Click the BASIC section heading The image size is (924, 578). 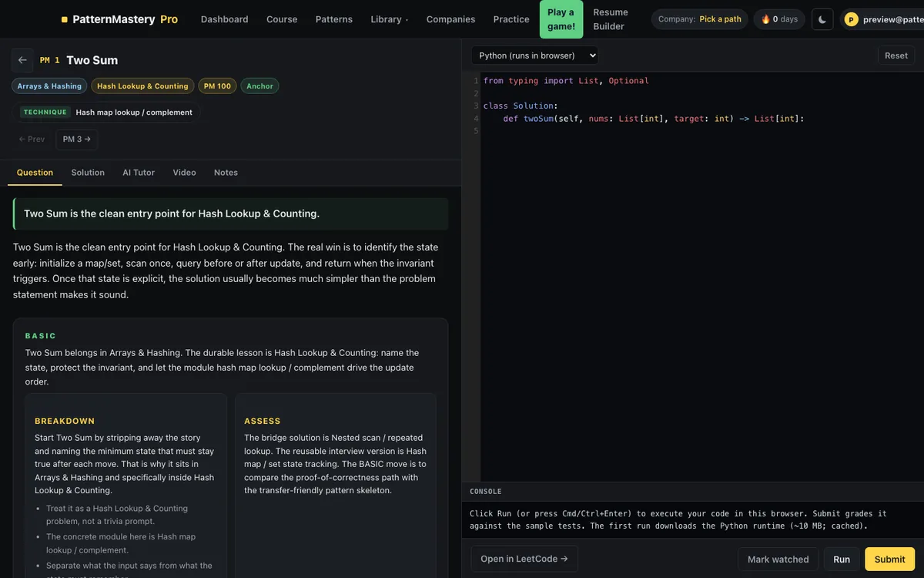(41, 336)
